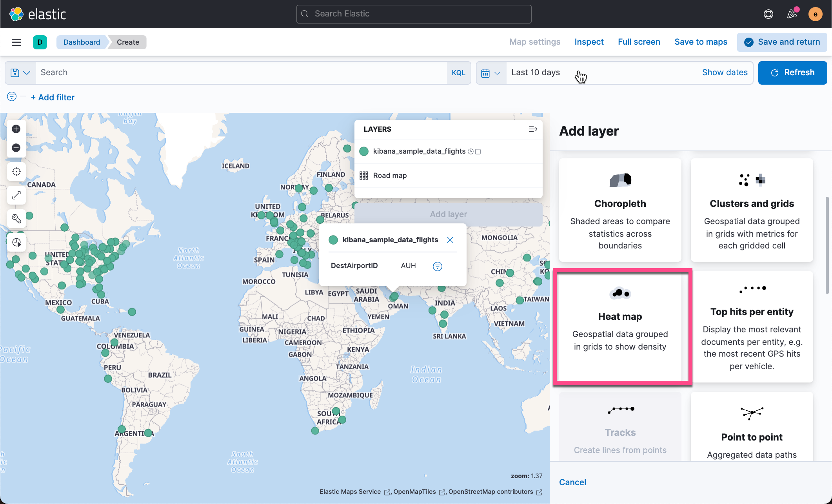Screen dimensions: 832x504
Task: Toggle the filter pills icon beside Add filter
Action: tap(11, 96)
